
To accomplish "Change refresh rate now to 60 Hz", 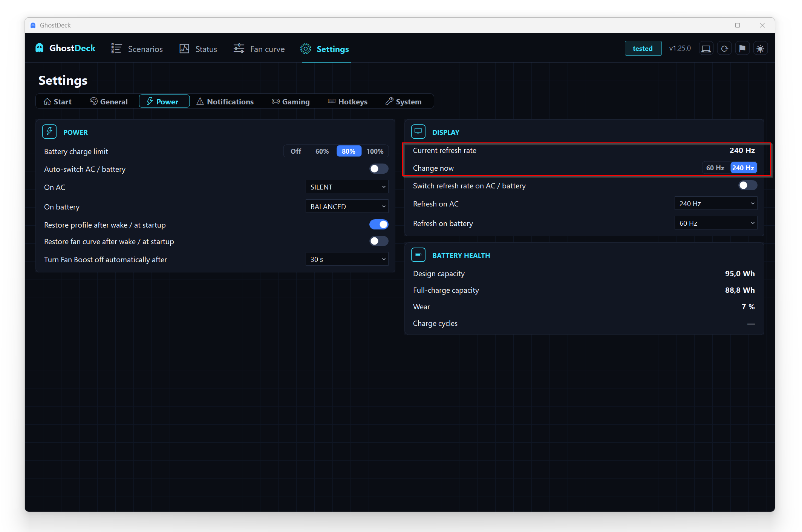I will 715,168.
